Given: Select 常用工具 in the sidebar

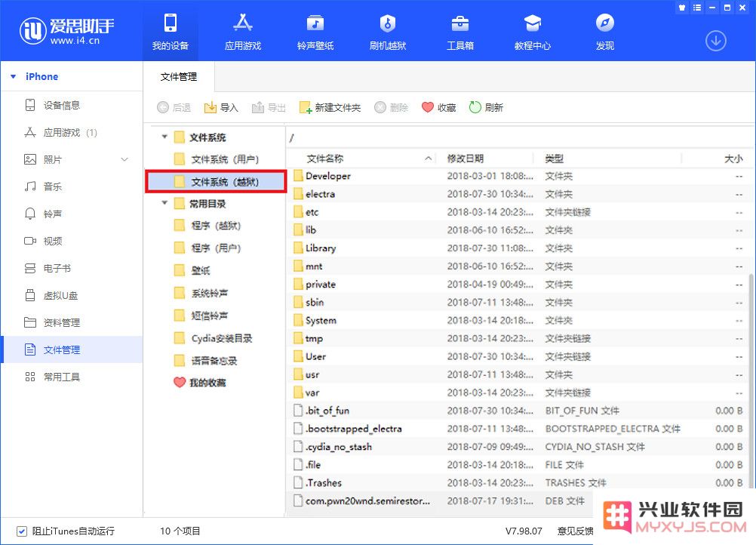Looking at the screenshot, I should [x=72, y=377].
